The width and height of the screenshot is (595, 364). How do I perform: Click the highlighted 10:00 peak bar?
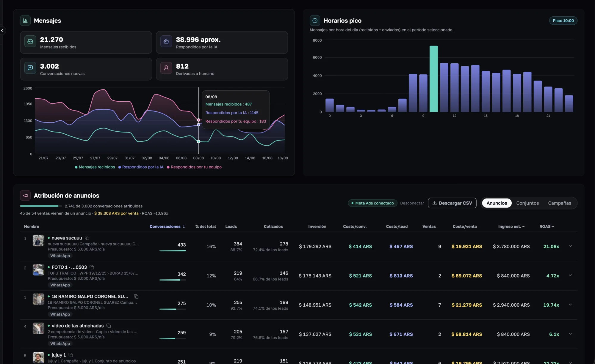pyautogui.click(x=433, y=79)
